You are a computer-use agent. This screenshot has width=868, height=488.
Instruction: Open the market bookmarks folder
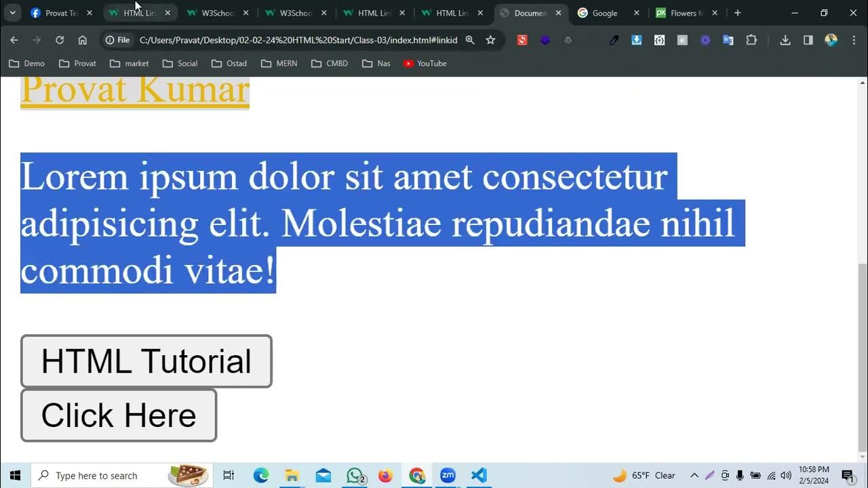(x=130, y=63)
